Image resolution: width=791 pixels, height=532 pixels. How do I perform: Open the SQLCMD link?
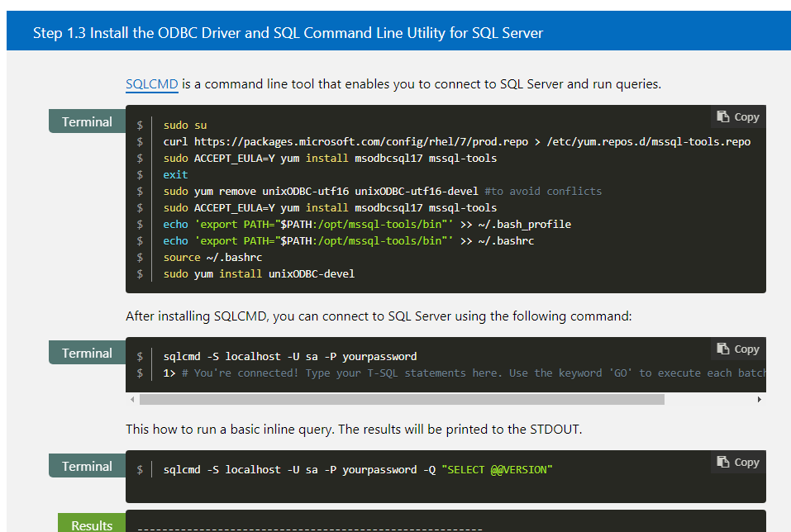coord(151,83)
